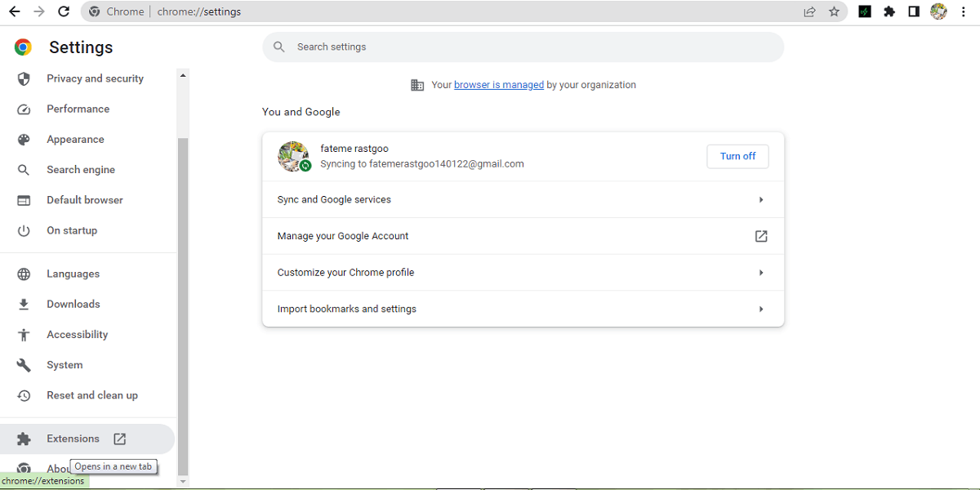980x490 pixels.
Task: Click the Downloads arrow icon
Action: [24, 305]
